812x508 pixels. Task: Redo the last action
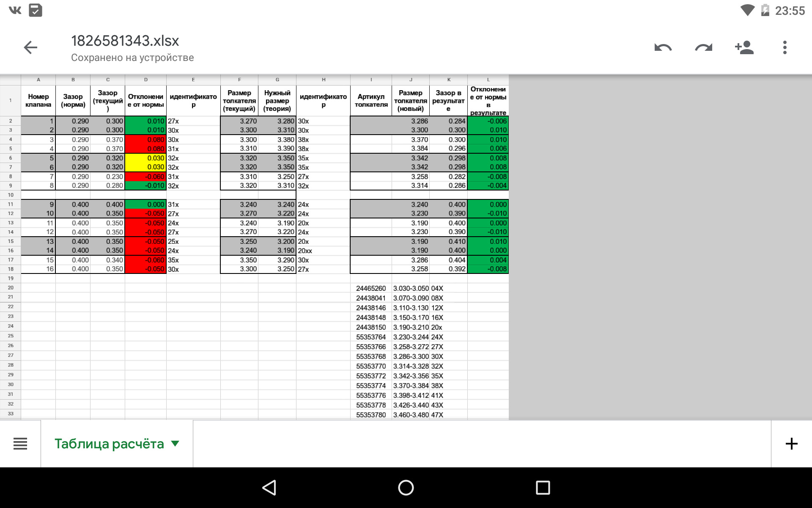[x=703, y=47]
